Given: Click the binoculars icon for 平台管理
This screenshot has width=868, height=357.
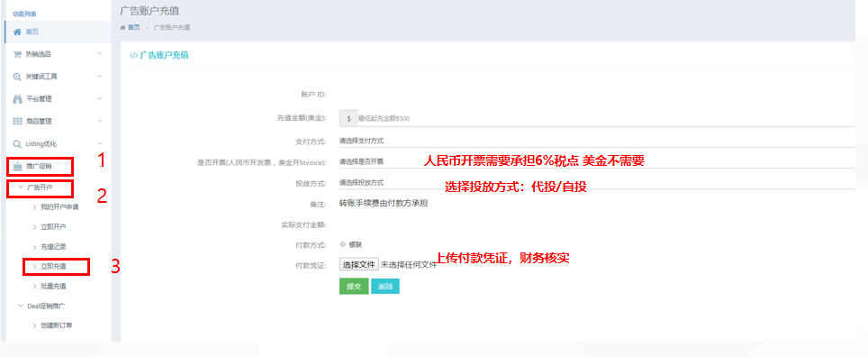Looking at the screenshot, I should tap(17, 98).
